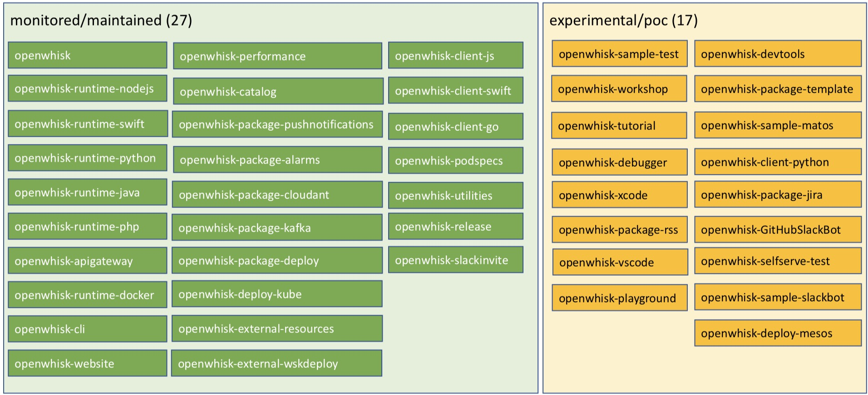Click the monitored/maintained (27) heading
The width and height of the screenshot is (868, 395).
click(101, 20)
